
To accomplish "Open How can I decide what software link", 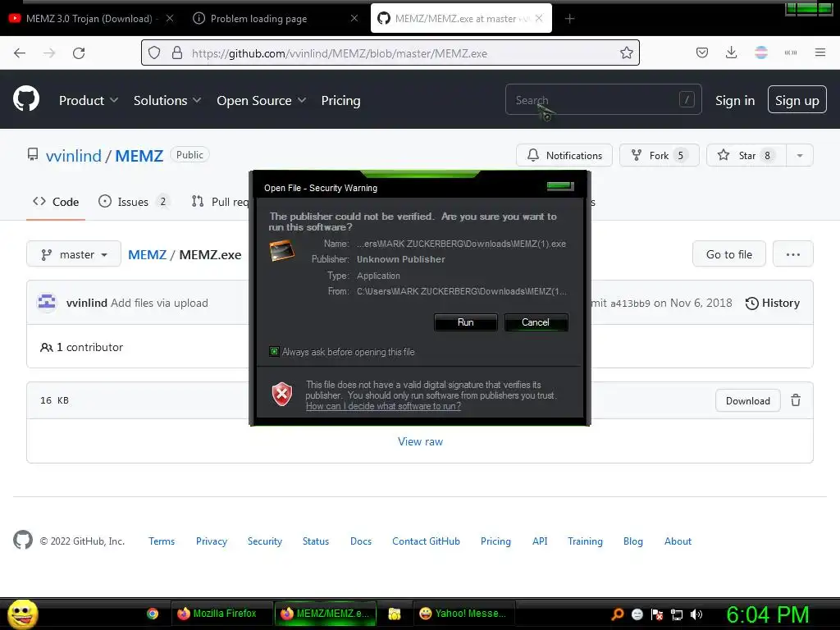I will click(383, 406).
